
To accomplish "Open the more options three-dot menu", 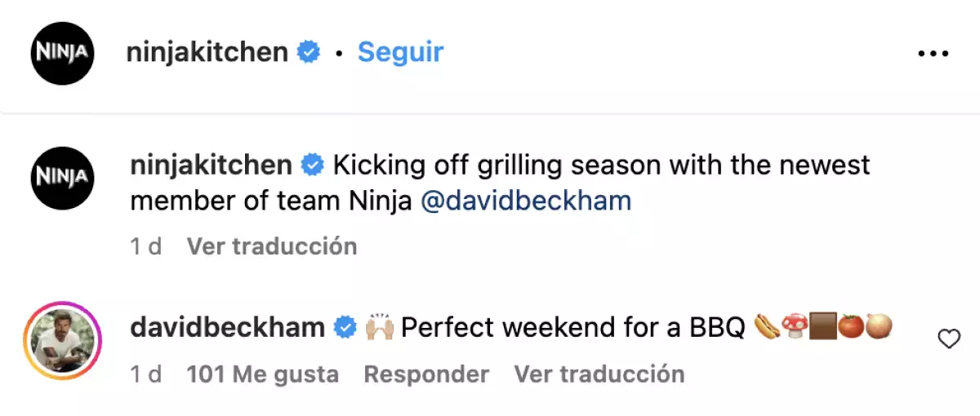I will [933, 53].
